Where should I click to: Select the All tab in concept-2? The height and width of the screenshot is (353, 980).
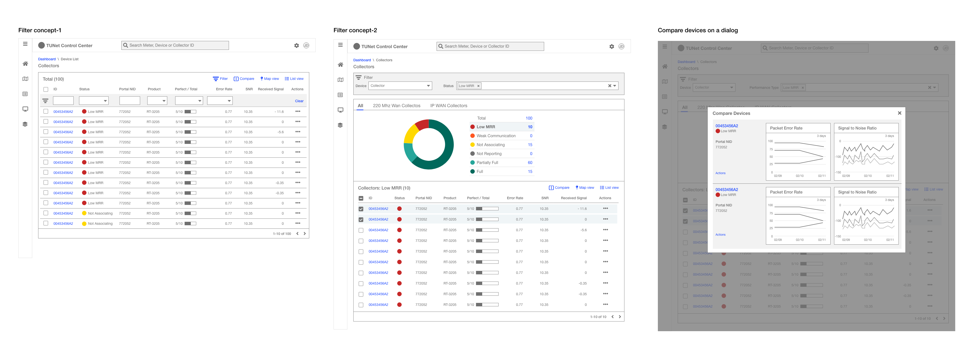tap(360, 106)
